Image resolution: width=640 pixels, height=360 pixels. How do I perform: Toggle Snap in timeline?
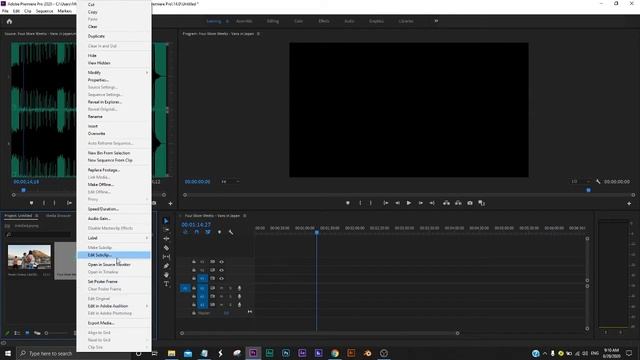[x=197, y=232]
